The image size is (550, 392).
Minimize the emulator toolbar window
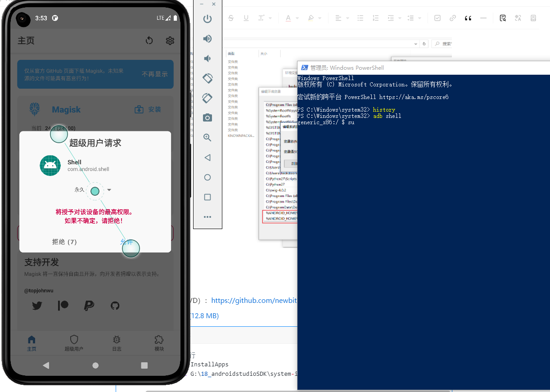point(202,4)
